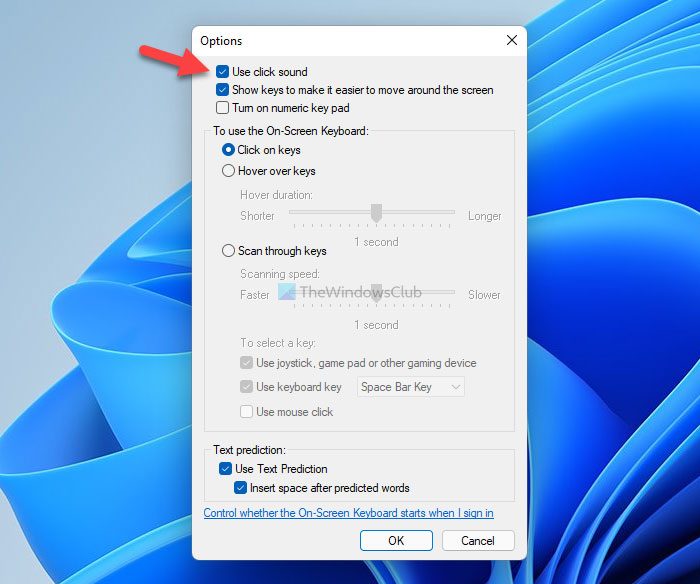Select Scan through keys radio option
Image resolution: width=700 pixels, height=584 pixels.
click(228, 250)
